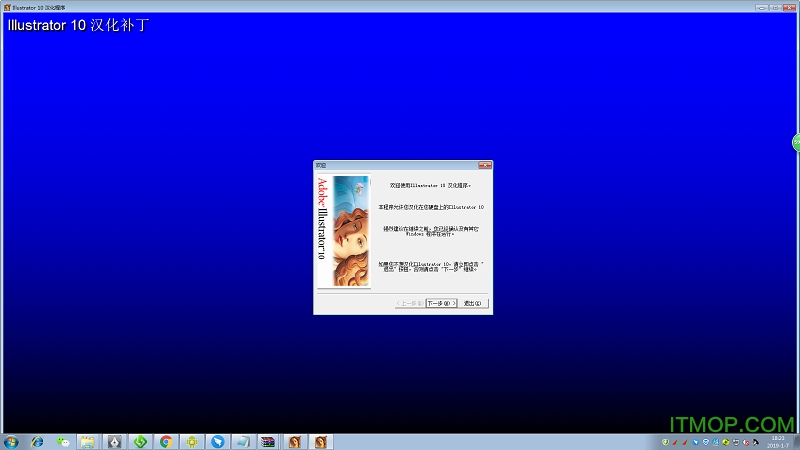Open WinRAR books icon in taskbar
Viewport: 800px width, 450px height.
(268, 442)
